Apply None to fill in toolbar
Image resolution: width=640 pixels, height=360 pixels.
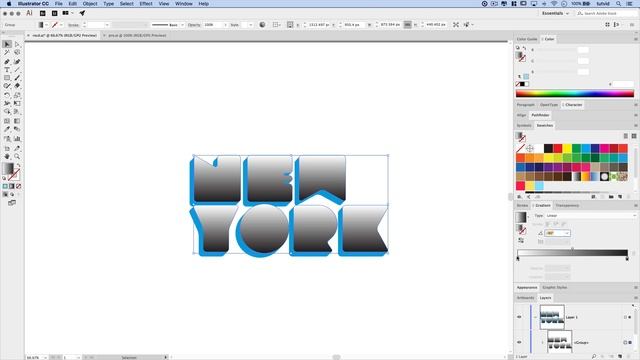point(18,186)
